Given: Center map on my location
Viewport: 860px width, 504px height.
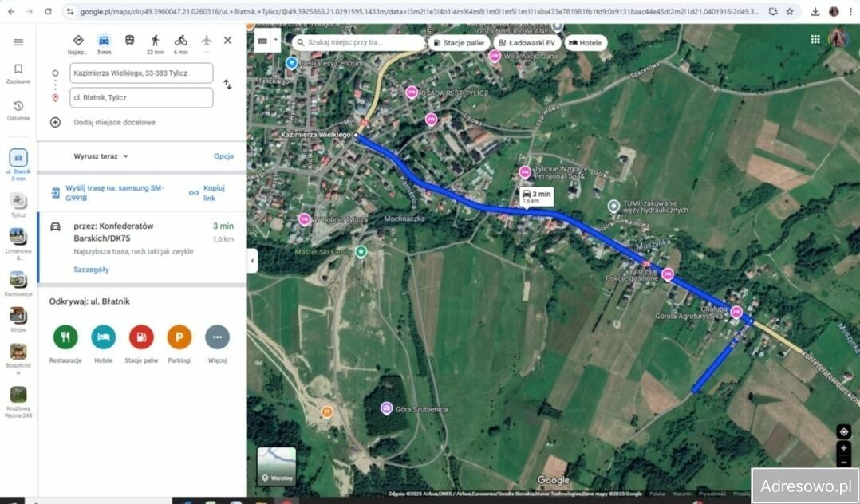Looking at the screenshot, I should pos(843,431).
